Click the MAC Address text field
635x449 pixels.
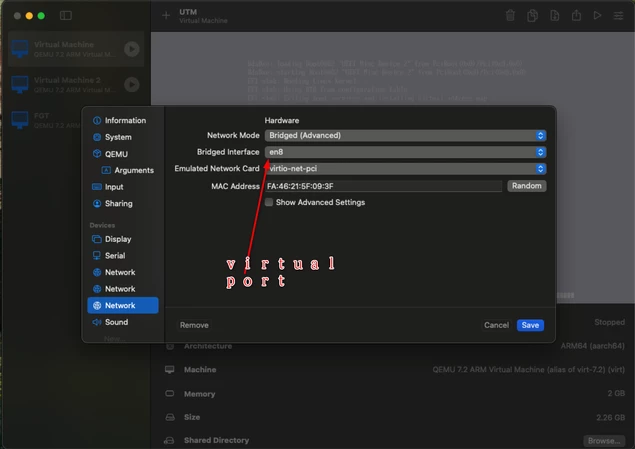click(384, 186)
